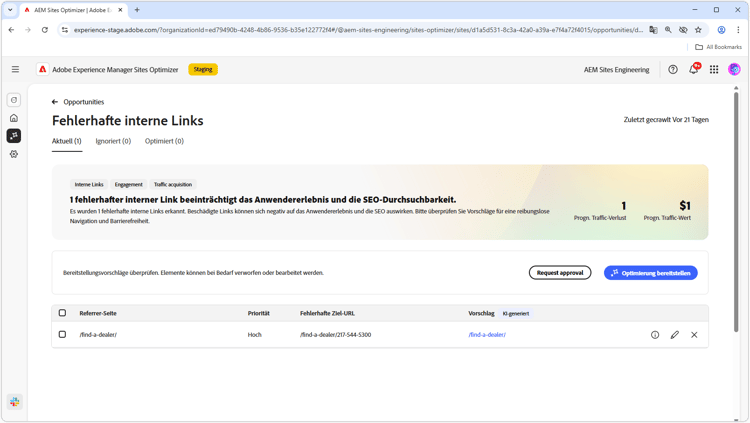The image size is (750, 423).
Task: Open the user profile avatar
Action: 734,69
